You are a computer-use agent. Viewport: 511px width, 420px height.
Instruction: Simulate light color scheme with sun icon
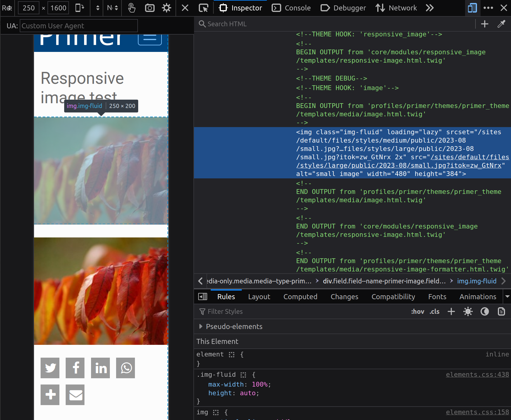pos(468,311)
